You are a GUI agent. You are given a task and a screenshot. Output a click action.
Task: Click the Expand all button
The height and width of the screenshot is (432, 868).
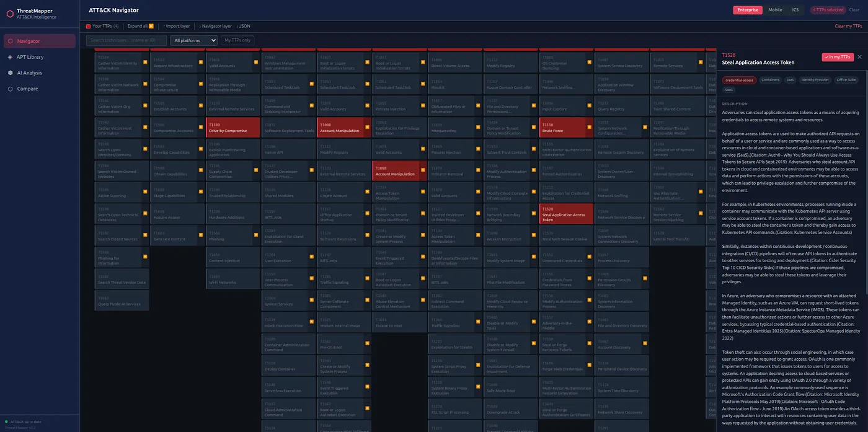[x=141, y=26]
